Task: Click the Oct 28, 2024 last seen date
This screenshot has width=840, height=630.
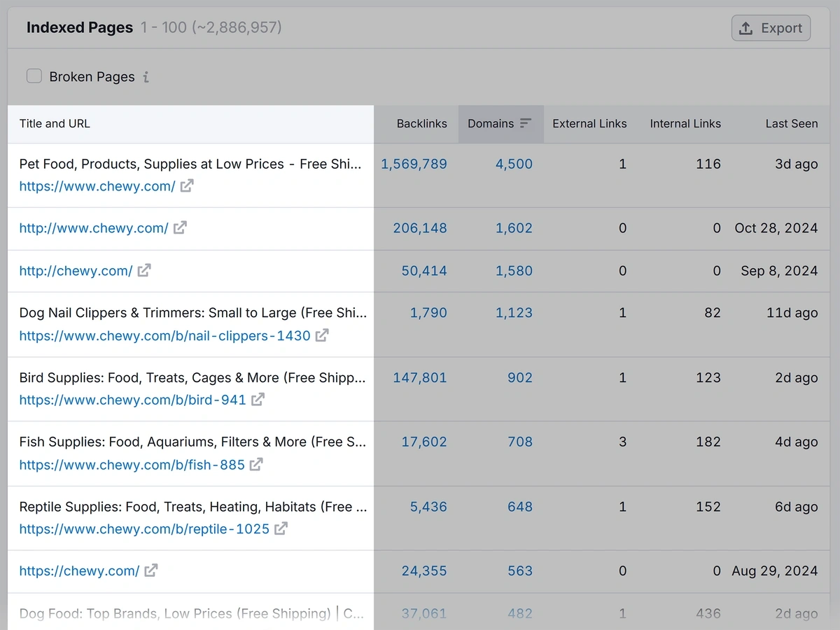Action: (x=776, y=227)
